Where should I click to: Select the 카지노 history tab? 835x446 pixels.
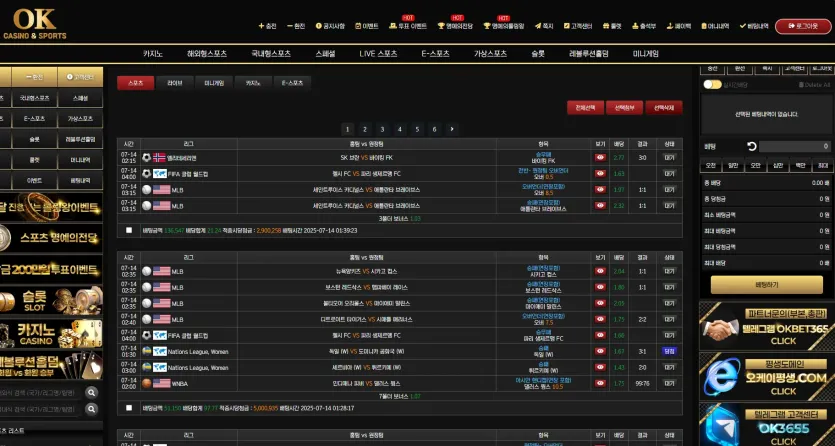[x=253, y=83]
